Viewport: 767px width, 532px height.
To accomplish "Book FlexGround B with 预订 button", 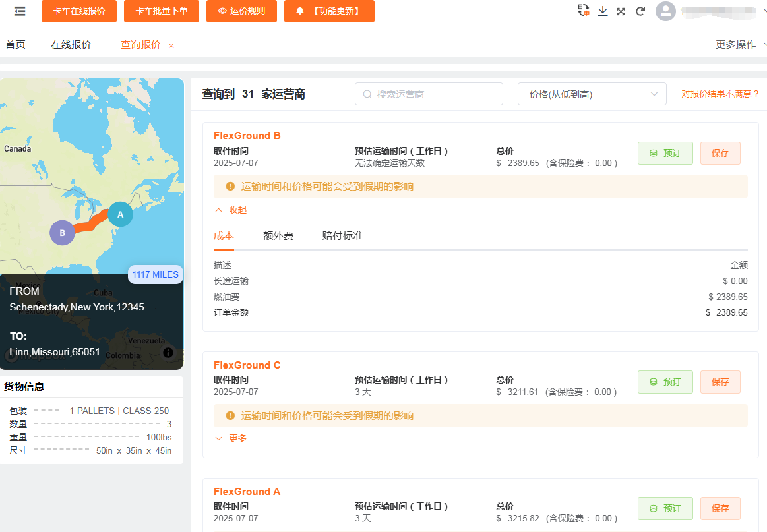I will pos(665,153).
